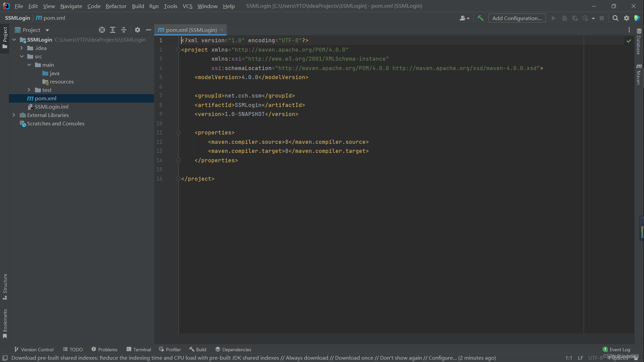The image size is (644, 362).
Task: Open Search Everywhere magnifier icon
Action: click(615, 18)
